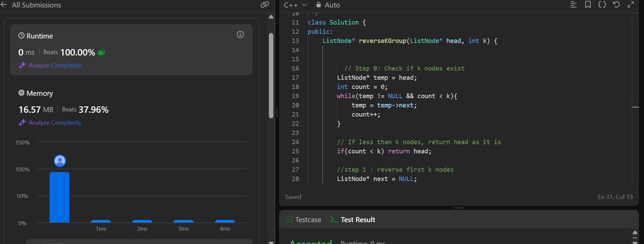The height and width of the screenshot is (244, 644).
Task: Select the 1ms distribution bar
Action: 101,221
